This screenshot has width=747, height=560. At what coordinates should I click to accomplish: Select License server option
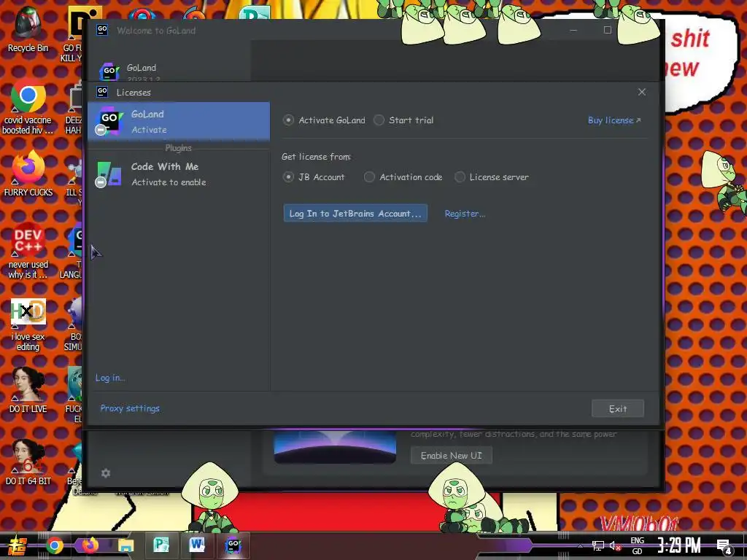coord(460,177)
